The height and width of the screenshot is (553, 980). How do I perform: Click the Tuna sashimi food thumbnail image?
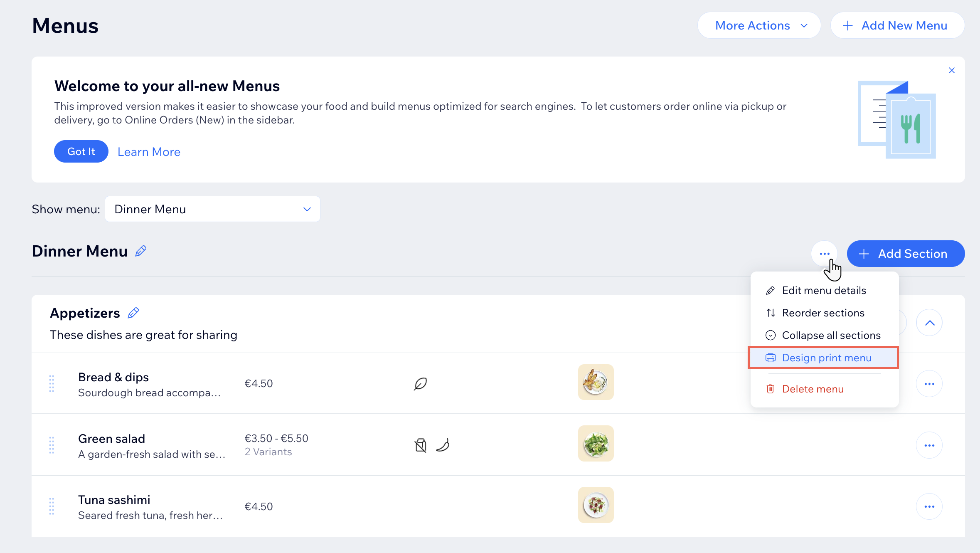click(x=596, y=506)
